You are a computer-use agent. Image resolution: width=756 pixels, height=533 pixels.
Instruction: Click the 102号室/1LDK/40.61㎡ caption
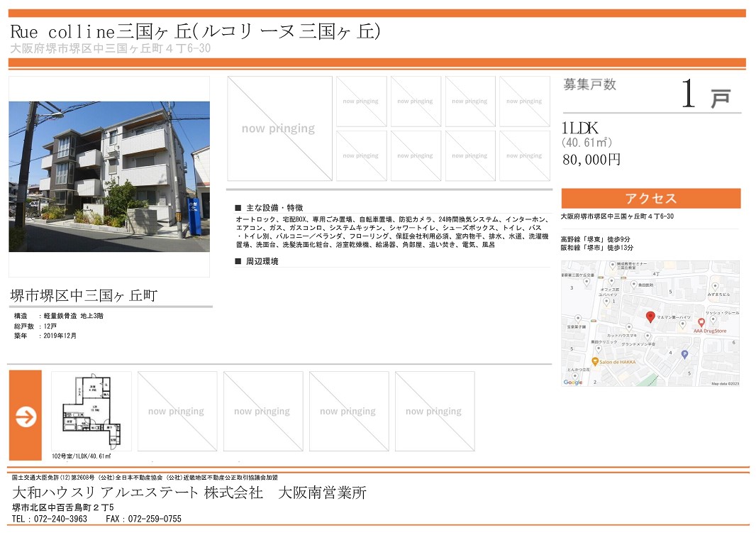click(82, 456)
